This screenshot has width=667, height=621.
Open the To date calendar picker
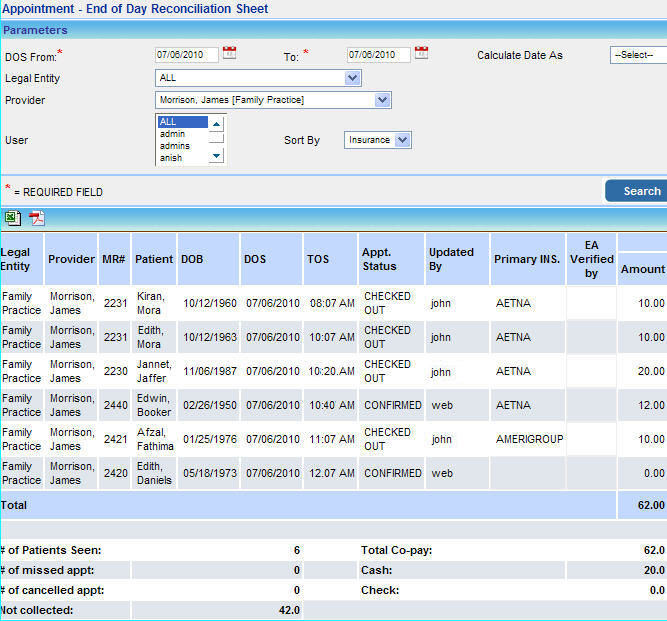(421, 53)
